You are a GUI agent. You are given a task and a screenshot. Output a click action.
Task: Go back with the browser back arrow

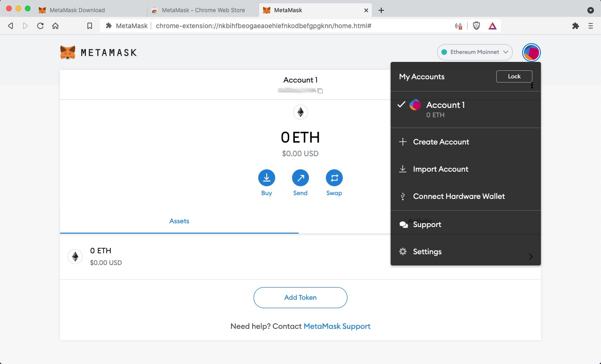pyautogui.click(x=10, y=26)
